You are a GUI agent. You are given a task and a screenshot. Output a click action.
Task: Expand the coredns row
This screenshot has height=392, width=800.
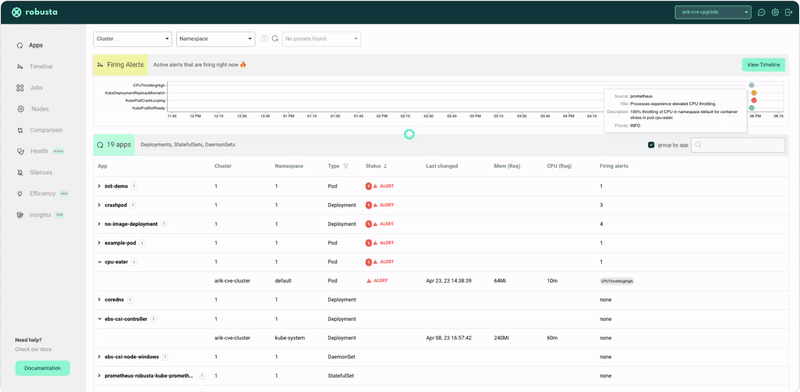pyautogui.click(x=99, y=300)
